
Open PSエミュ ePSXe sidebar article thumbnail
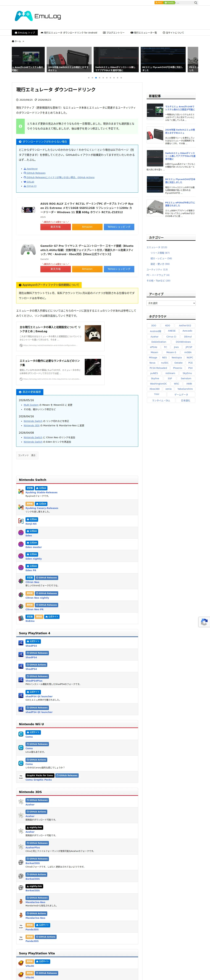point(155,208)
